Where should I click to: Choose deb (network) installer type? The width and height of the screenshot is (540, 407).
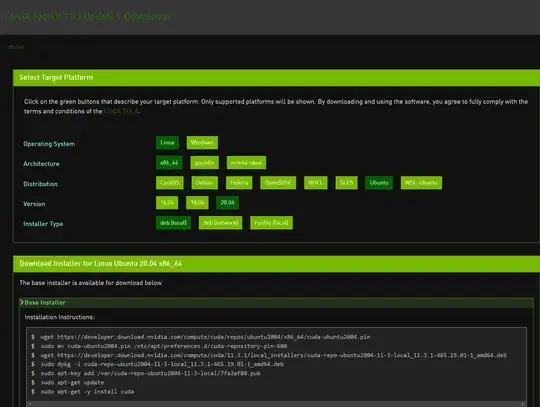click(x=220, y=223)
